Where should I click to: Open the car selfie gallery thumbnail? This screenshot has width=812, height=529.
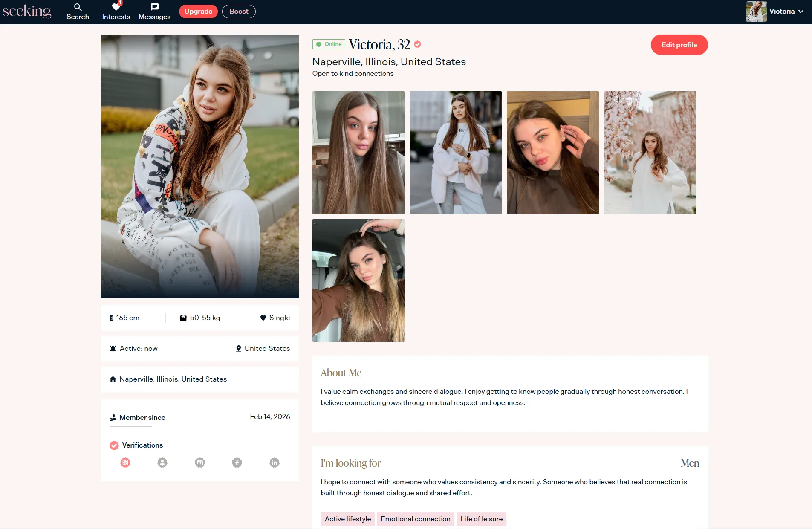point(358,280)
